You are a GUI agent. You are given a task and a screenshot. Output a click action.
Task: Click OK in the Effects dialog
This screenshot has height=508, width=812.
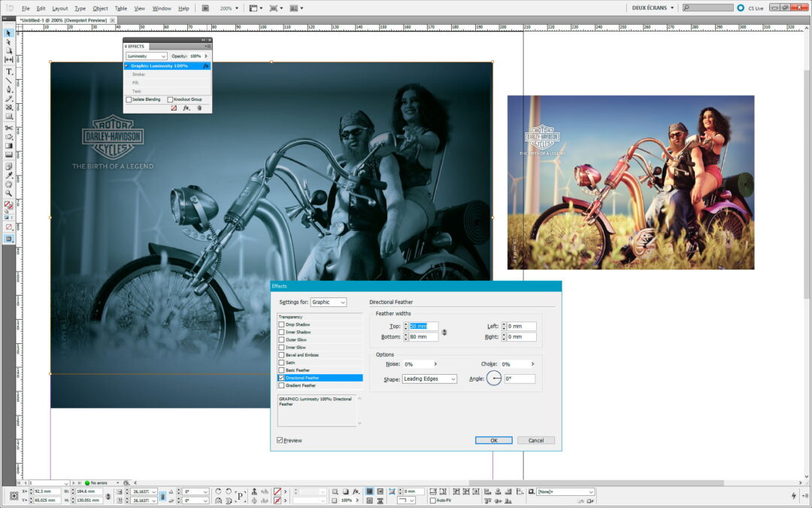pos(493,440)
